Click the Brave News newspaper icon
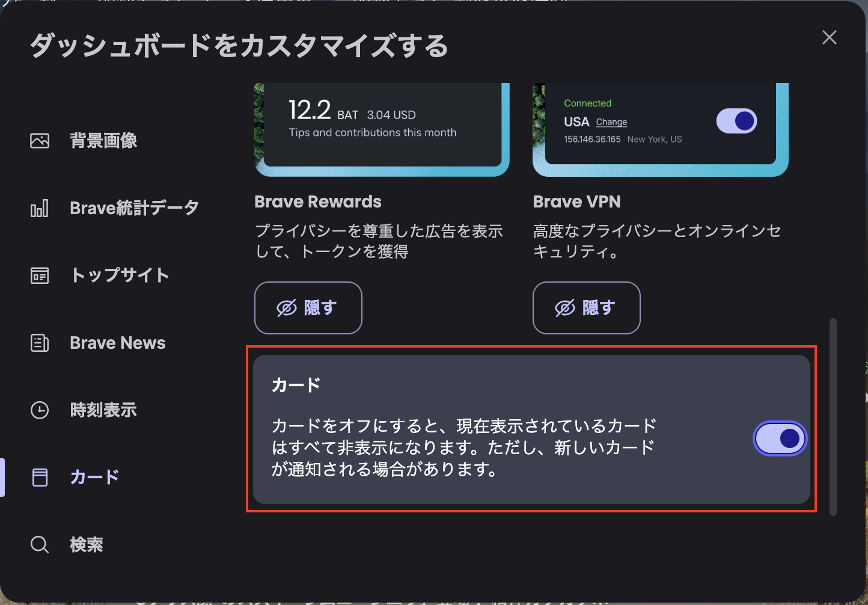 coord(40,343)
